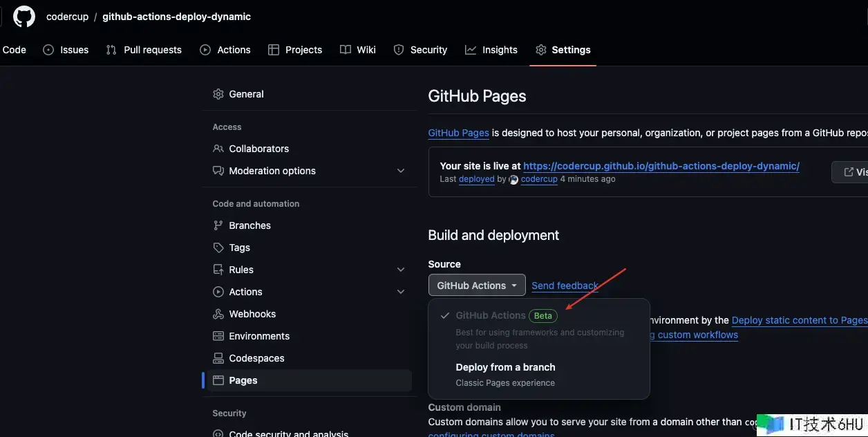Open General settings via gear icon
The image size is (868, 437).
pyautogui.click(x=218, y=94)
